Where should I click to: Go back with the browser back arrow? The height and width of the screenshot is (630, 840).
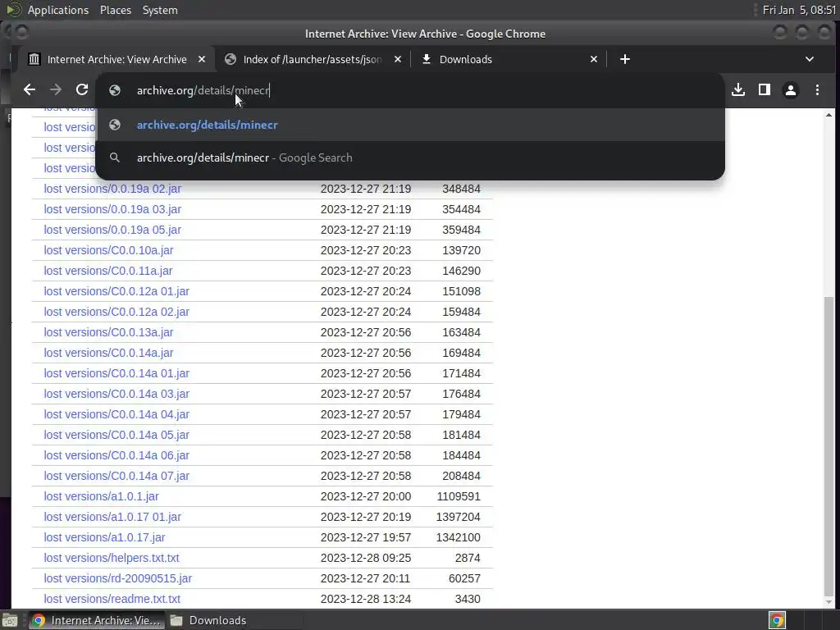[x=30, y=90]
